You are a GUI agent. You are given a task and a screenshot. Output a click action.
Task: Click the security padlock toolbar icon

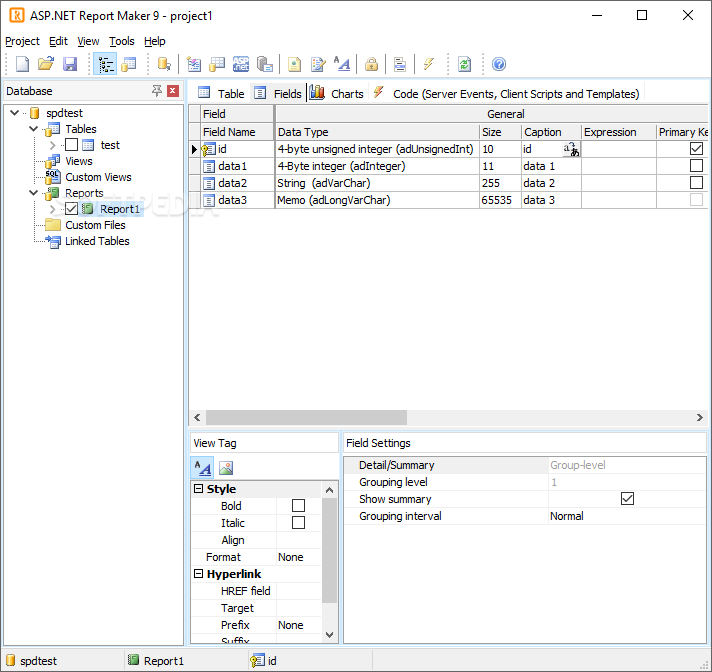coord(371,64)
